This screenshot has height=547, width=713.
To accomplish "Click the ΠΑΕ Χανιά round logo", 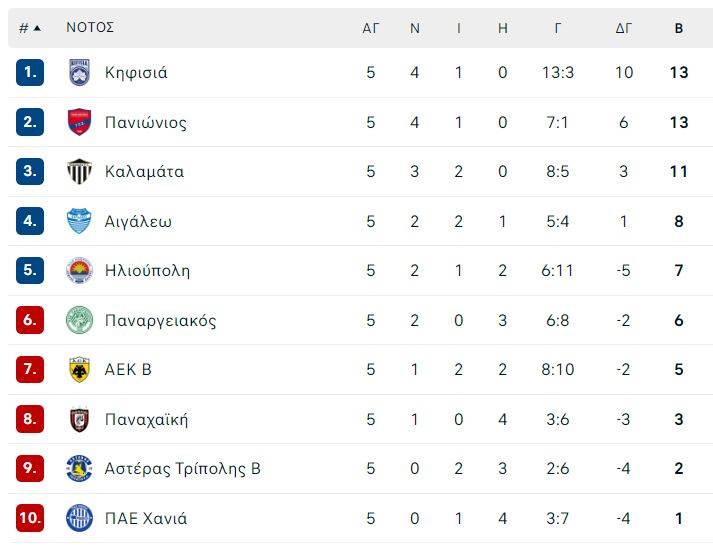I will pos(79,518).
